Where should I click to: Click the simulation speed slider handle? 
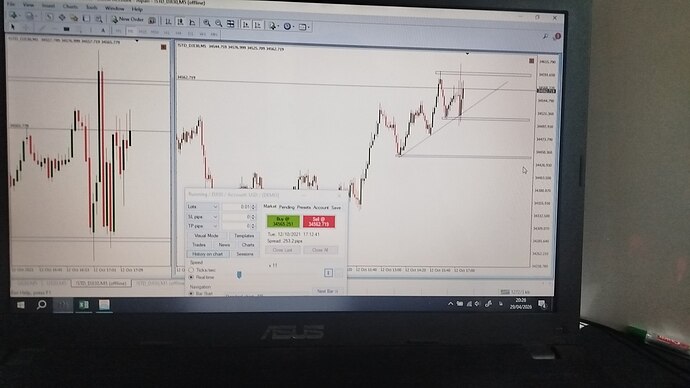pyautogui.click(x=239, y=275)
